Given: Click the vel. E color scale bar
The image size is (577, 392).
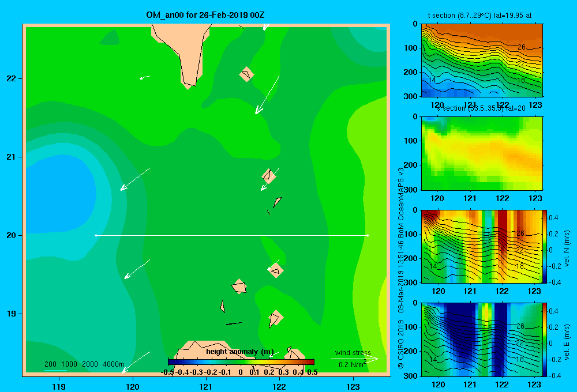Looking at the screenshot, I should tap(545, 340).
